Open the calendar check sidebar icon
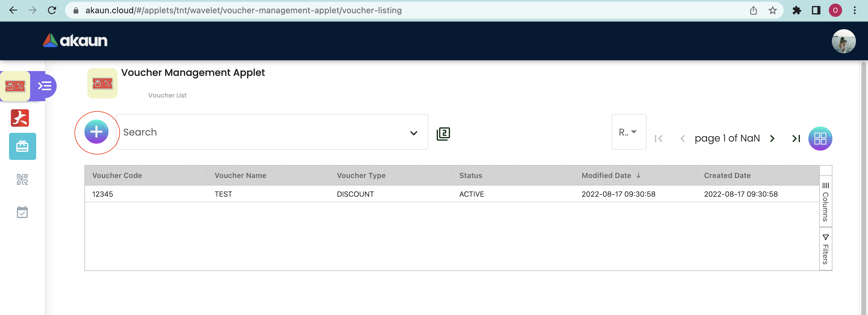Screen dimensions: 868x315 [x=22, y=212]
